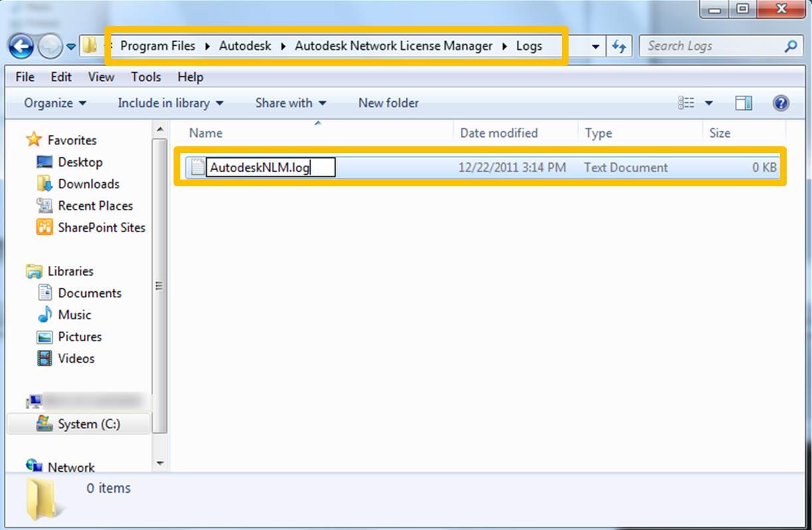
Task: Open Help with the question mark icon
Action: (781, 103)
